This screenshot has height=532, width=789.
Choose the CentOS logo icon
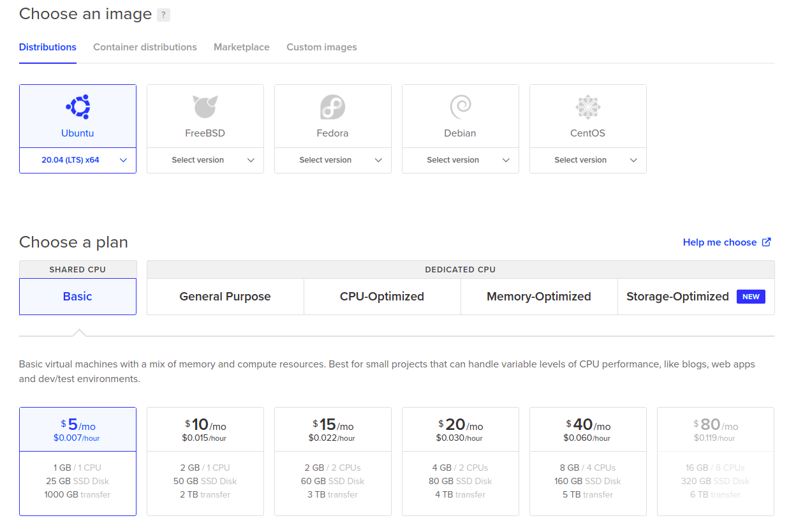coord(587,107)
